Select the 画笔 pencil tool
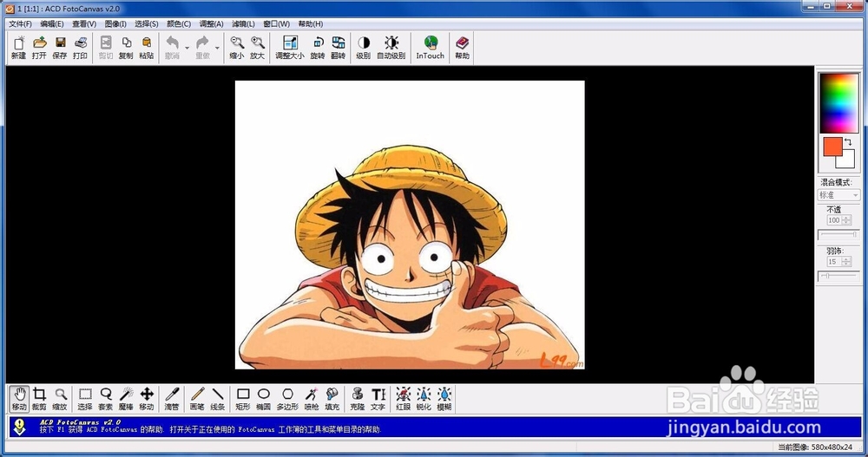The height and width of the screenshot is (457, 868). coord(197,399)
